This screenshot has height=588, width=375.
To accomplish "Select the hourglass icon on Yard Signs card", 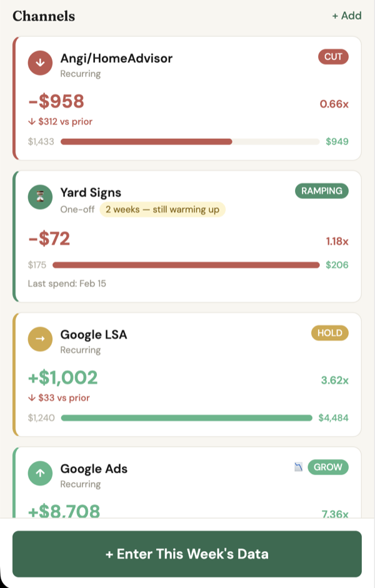I will point(40,197).
